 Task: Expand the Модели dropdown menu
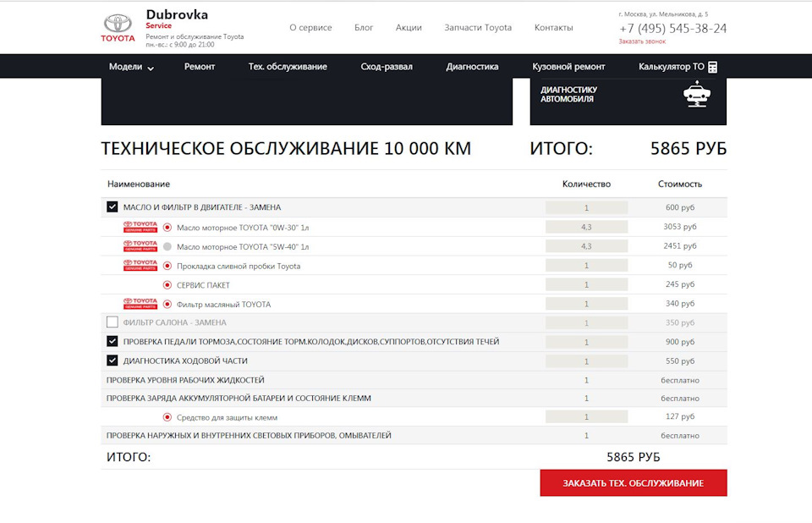[x=131, y=67]
